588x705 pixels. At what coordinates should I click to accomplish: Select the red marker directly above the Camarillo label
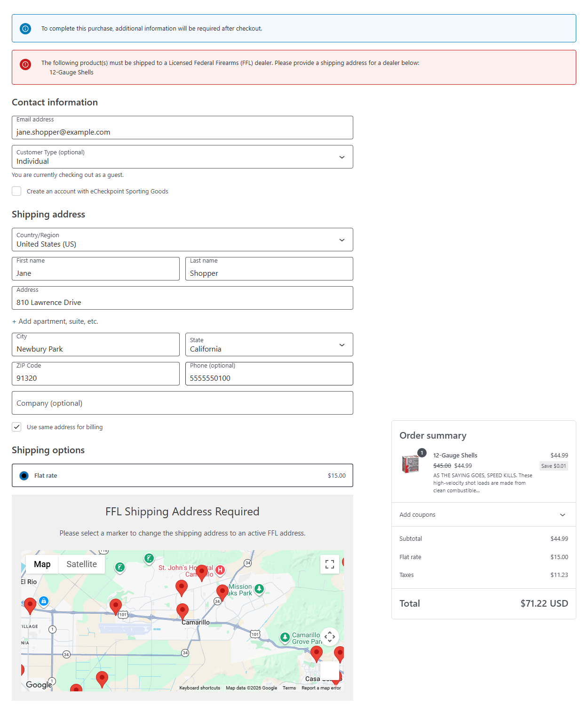pos(183,611)
